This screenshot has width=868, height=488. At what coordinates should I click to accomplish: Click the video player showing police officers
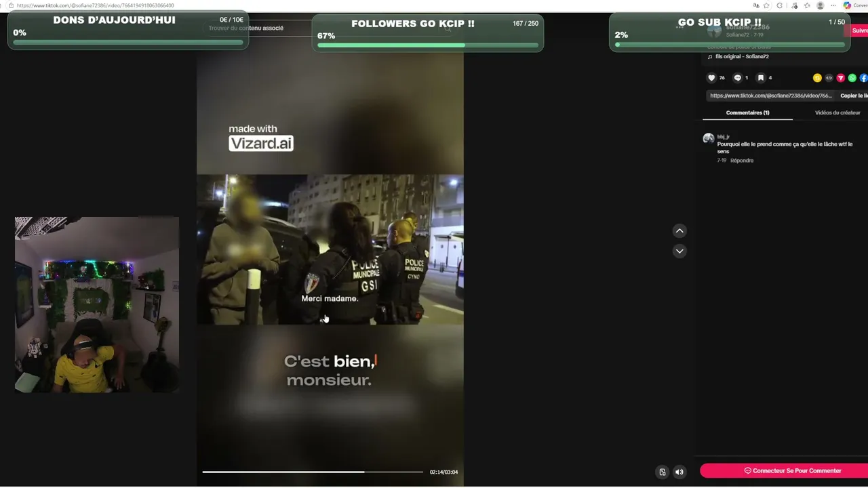click(x=330, y=249)
